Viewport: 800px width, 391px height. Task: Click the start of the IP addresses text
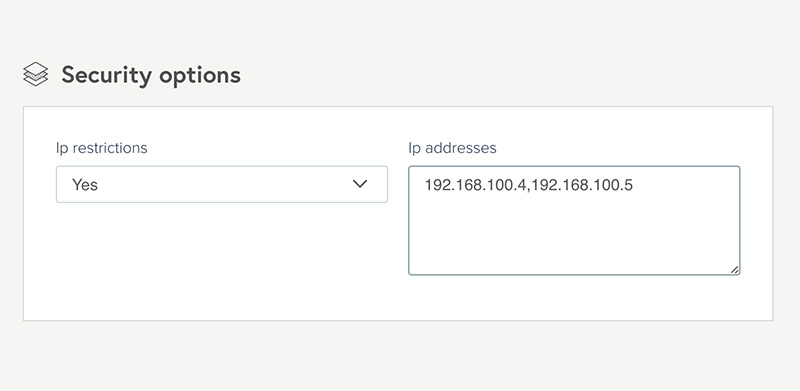[x=426, y=185]
